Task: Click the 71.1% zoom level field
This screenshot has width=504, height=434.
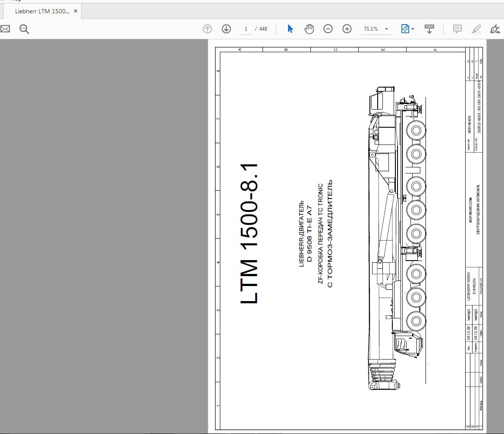Action: click(371, 29)
